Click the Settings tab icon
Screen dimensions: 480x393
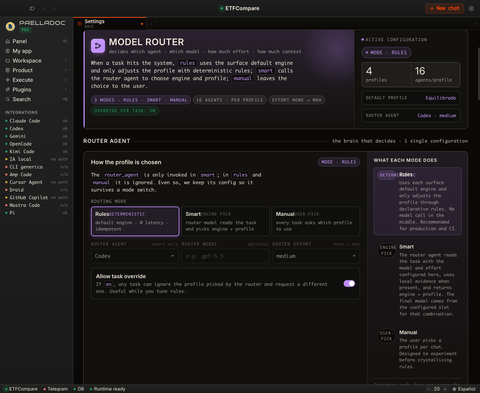80,24
